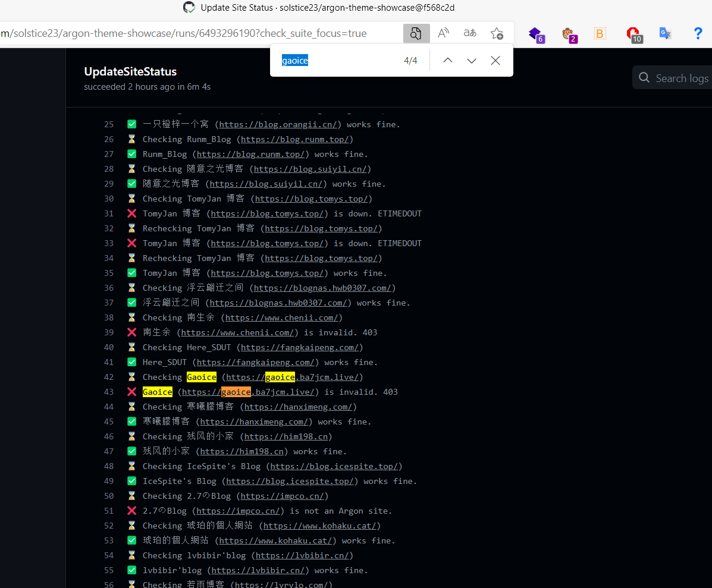The width and height of the screenshot is (712, 588).
Task: Click the ad blocker icon showing badge 10
Action: (x=632, y=34)
